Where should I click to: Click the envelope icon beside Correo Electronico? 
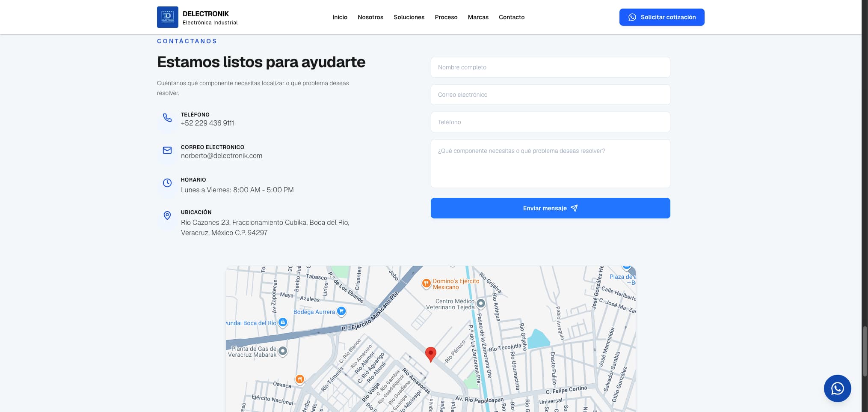pos(167,150)
